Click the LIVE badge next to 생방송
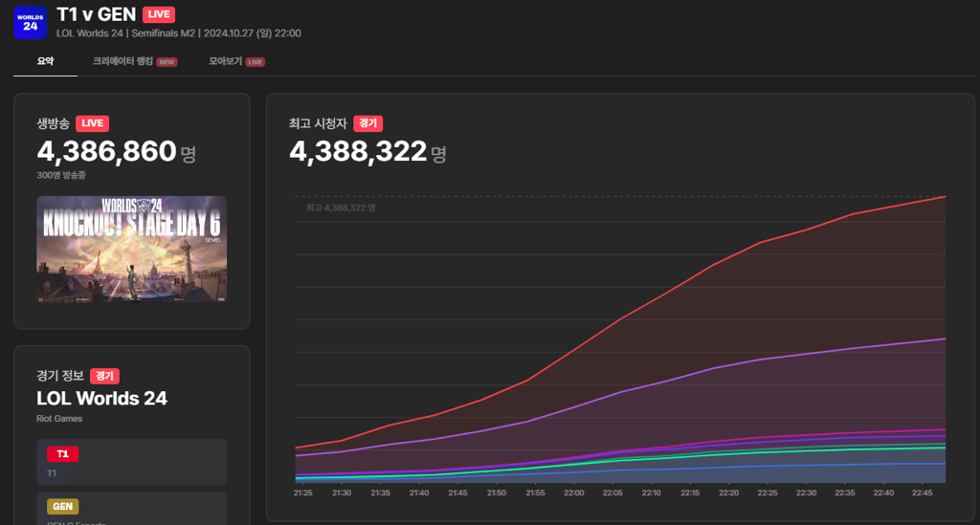This screenshot has width=980, height=525. [x=93, y=123]
